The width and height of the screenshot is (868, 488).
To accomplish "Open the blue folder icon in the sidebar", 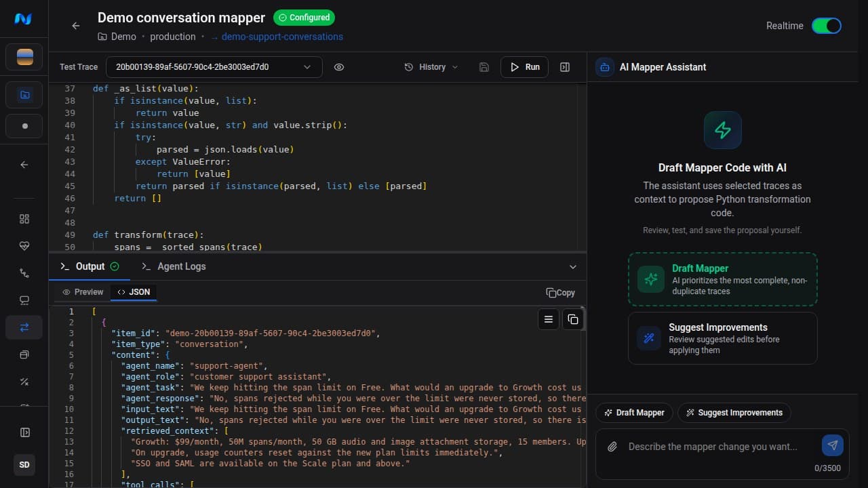I will pos(24,95).
